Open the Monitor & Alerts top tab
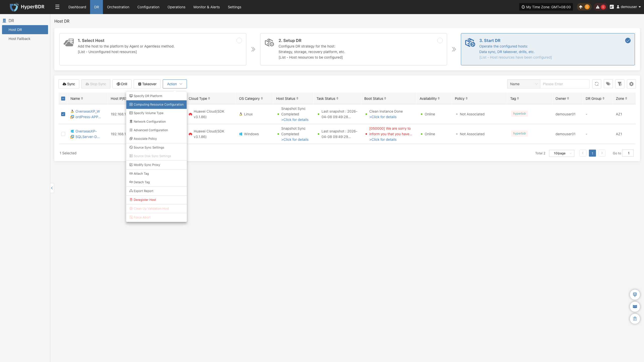Screen dimensions: 644x362 coord(207,7)
